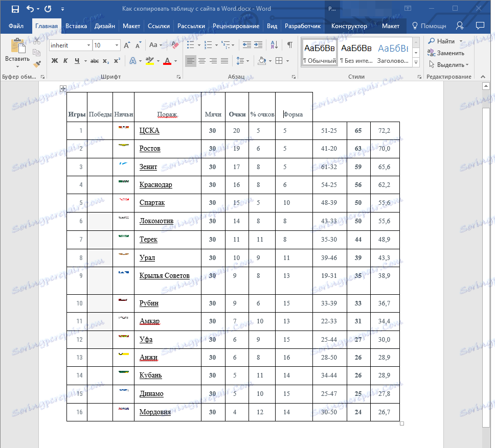Expand numbered list options
Image resolution: width=495 pixels, height=448 pixels.
click(x=216, y=45)
